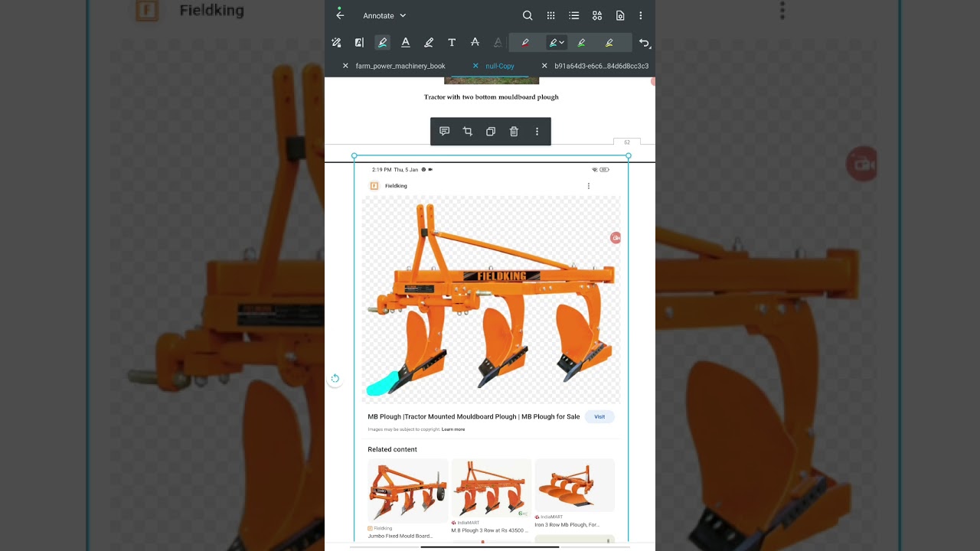Click the top-left selection resize handle
980x551 pixels.
pos(354,156)
